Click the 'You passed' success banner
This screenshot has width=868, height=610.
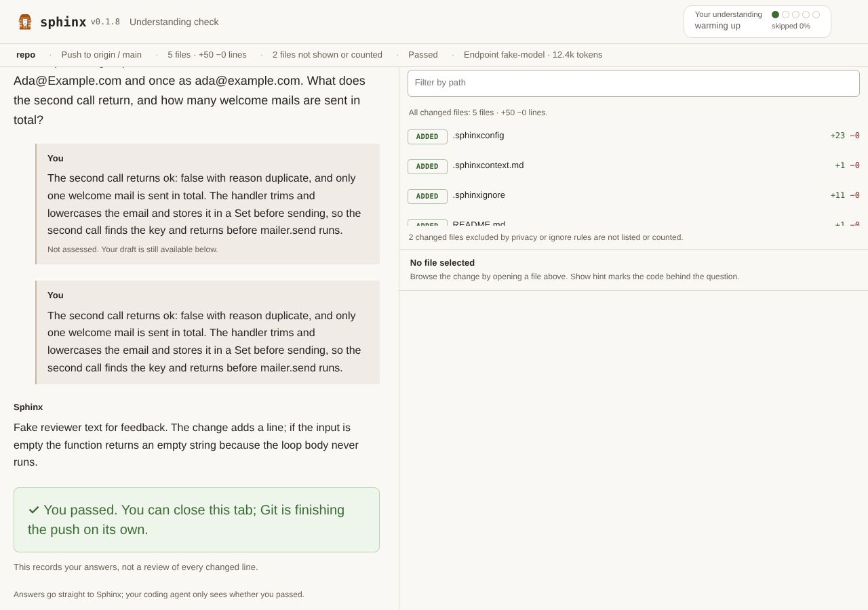point(197,520)
